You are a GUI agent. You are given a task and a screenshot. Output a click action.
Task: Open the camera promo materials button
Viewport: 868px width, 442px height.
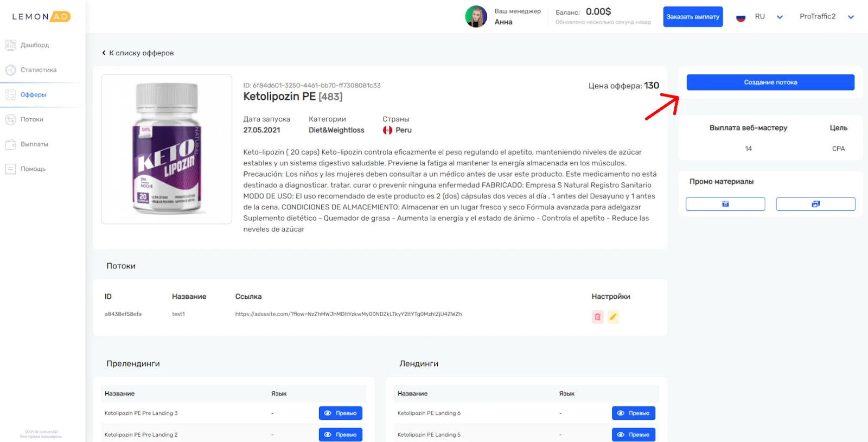coord(725,204)
